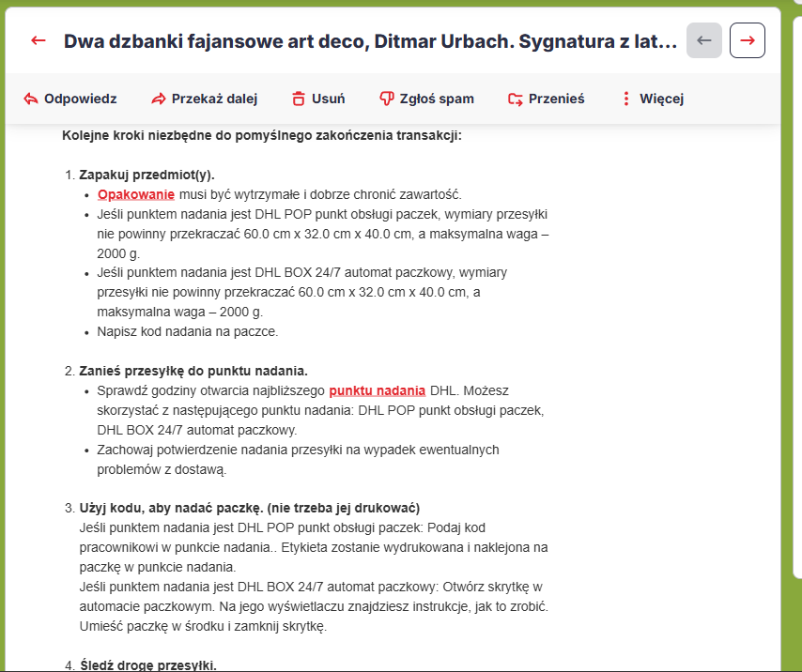Expand the Więcej text label
Image resolution: width=802 pixels, height=672 pixels.
coord(661,99)
